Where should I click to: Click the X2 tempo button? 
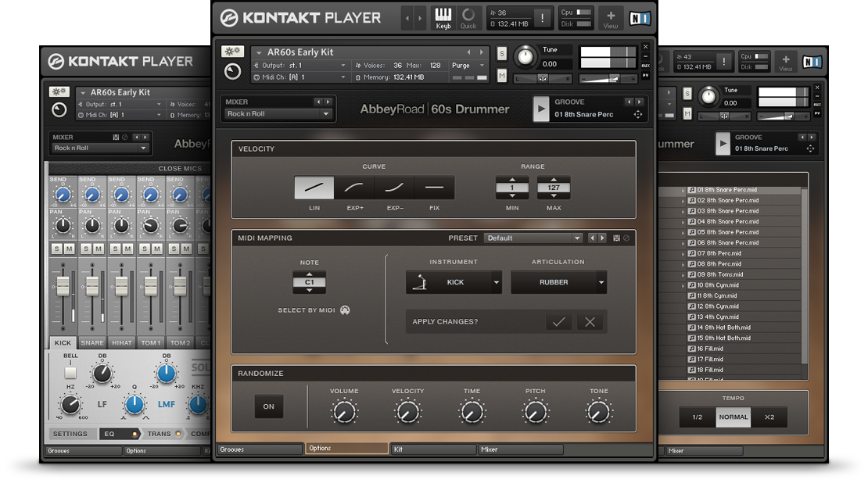[769, 417]
